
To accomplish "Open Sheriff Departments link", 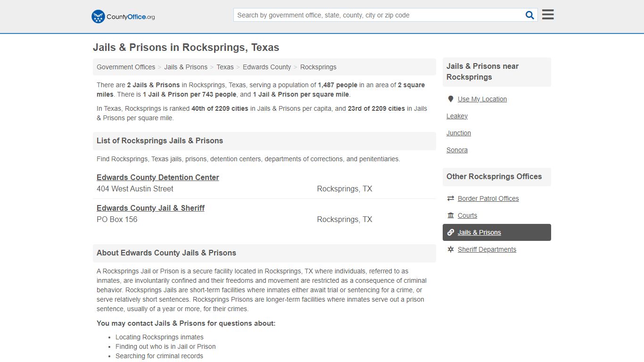I will [x=487, y=249].
